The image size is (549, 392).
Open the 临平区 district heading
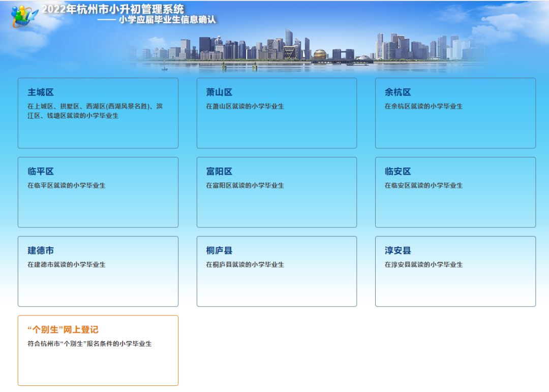(x=41, y=172)
